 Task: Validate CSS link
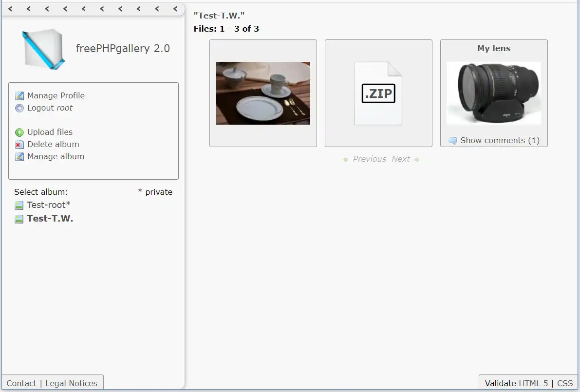pos(565,384)
